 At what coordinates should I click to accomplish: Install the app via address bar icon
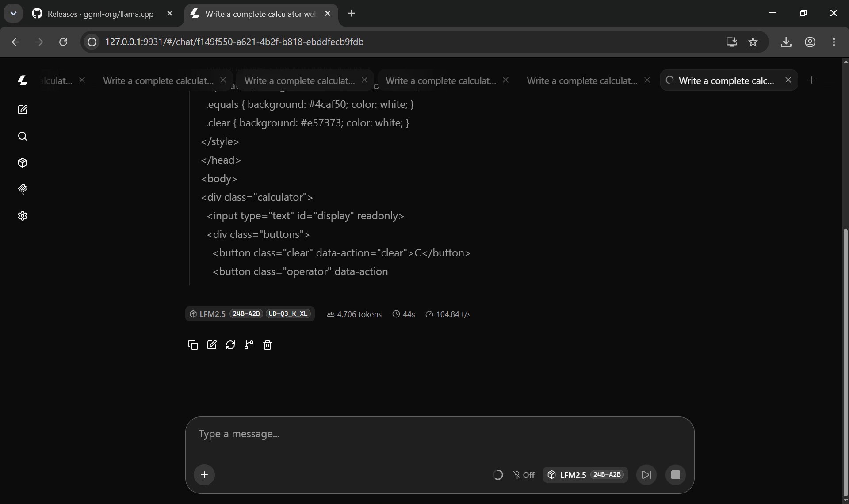click(732, 42)
